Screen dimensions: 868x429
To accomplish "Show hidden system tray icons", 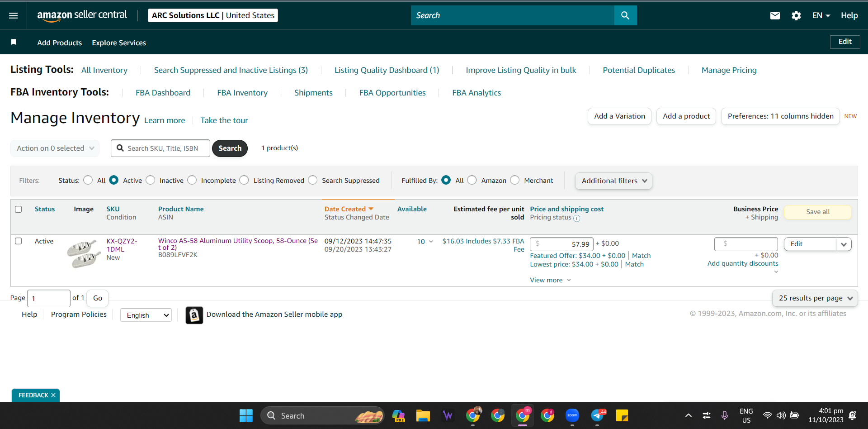I will pos(689,415).
